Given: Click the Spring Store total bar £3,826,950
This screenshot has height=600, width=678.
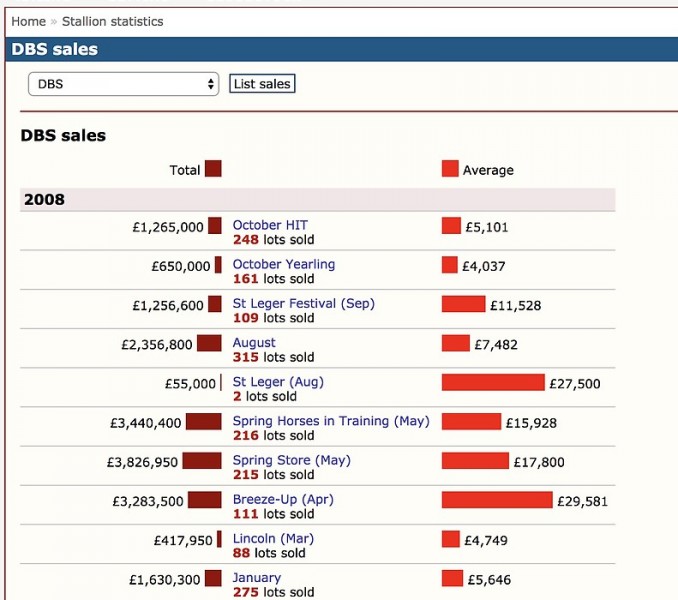Looking at the screenshot, I should (202, 460).
